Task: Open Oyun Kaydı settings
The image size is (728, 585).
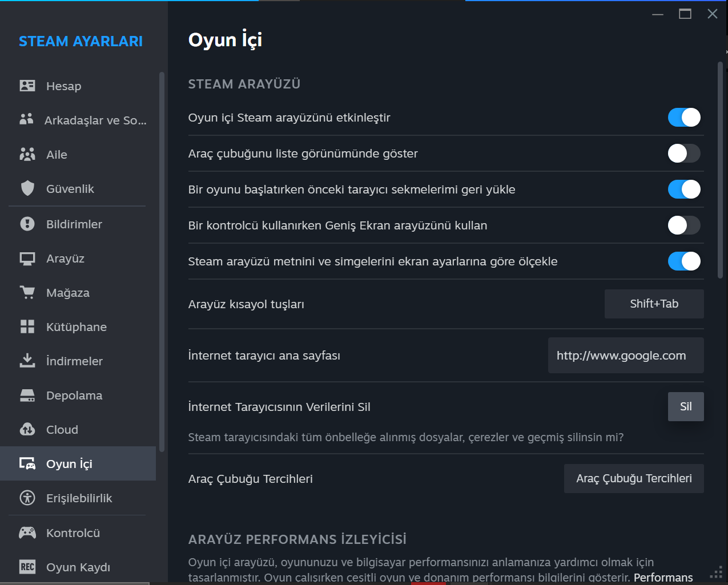Action: click(78, 567)
